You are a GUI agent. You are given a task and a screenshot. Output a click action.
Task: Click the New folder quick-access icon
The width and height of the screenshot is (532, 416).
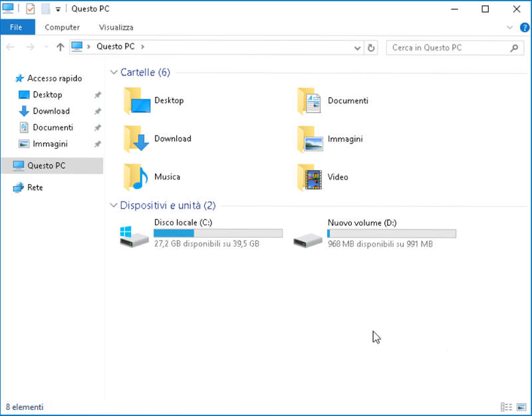click(45, 9)
